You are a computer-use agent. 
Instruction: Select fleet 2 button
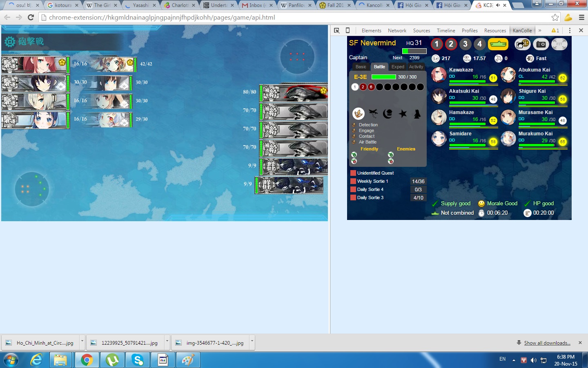tap(451, 44)
